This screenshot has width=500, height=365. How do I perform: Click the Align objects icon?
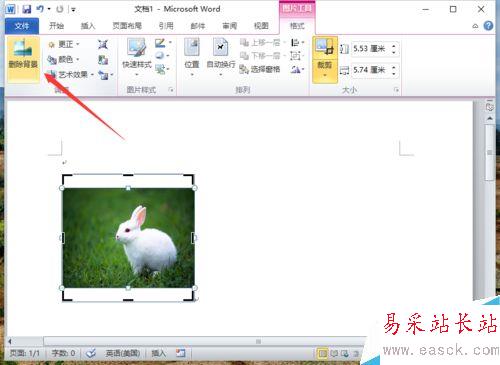[295, 43]
